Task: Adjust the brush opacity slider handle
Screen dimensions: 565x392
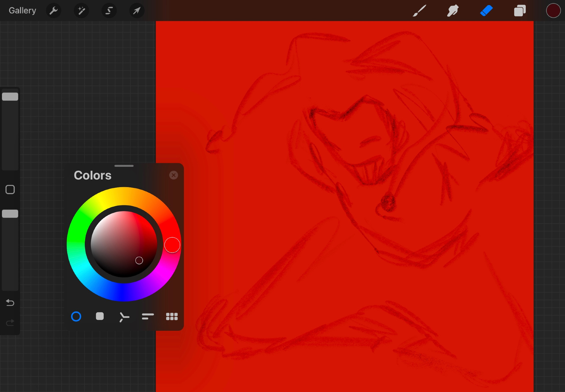Action: tap(10, 214)
